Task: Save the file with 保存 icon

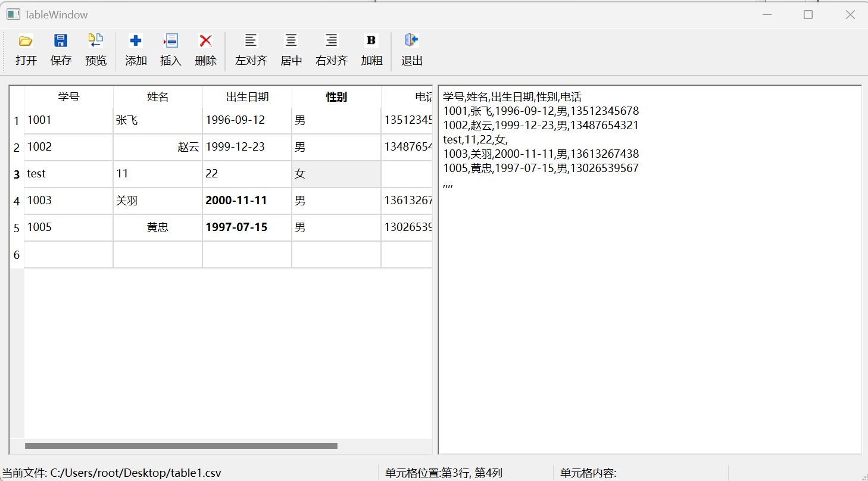Action: (x=61, y=41)
